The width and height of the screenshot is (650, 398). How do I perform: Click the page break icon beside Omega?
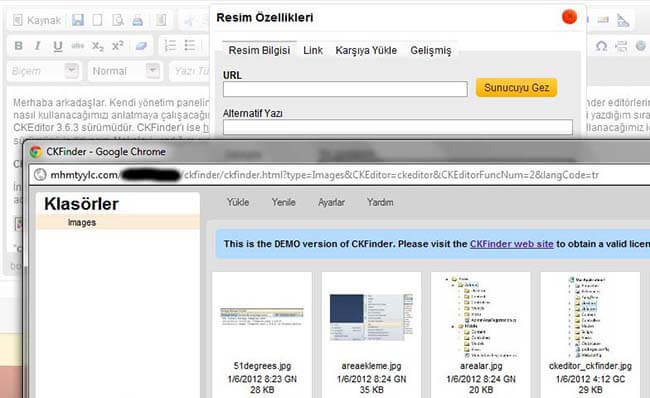click(x=621, y=46)
